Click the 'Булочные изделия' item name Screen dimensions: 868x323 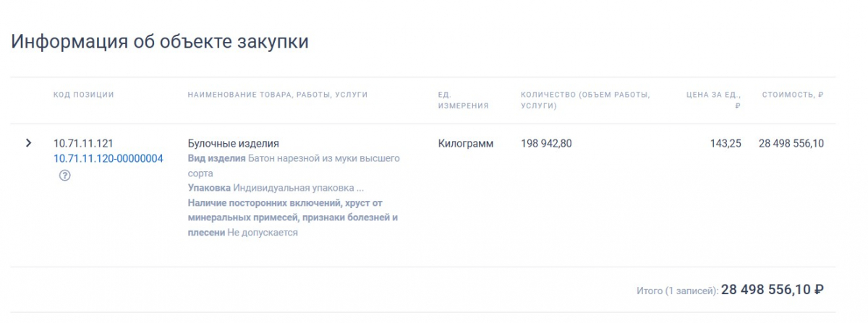(233, 143)
